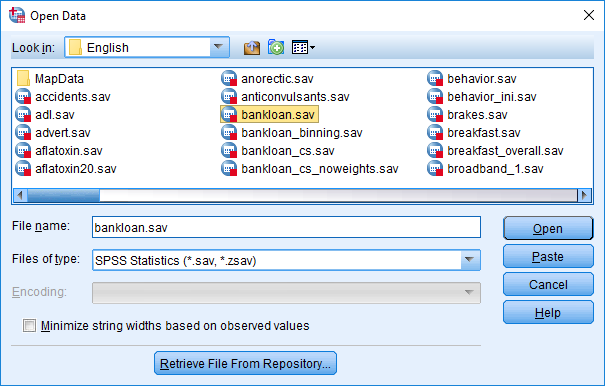Open the MapData folder

[51, 78]
